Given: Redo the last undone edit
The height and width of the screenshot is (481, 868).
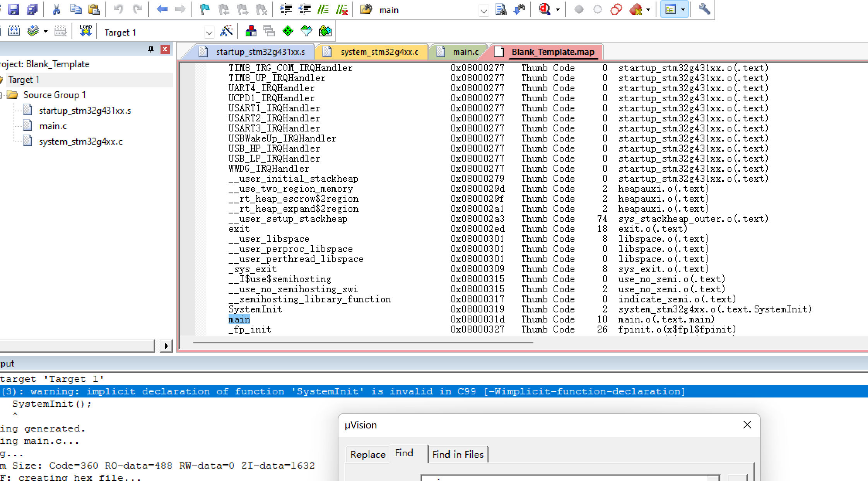Looking at the screenshot, I should pos(137,9).
